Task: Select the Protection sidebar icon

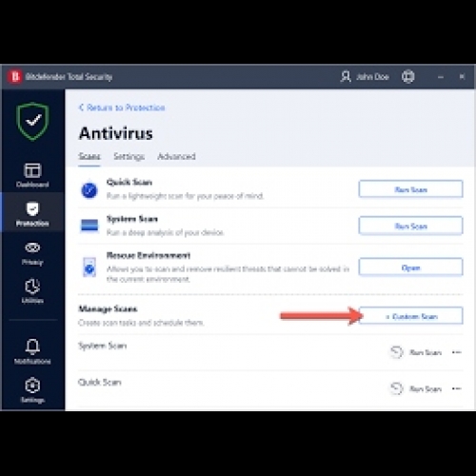Action: pos(32,209)
